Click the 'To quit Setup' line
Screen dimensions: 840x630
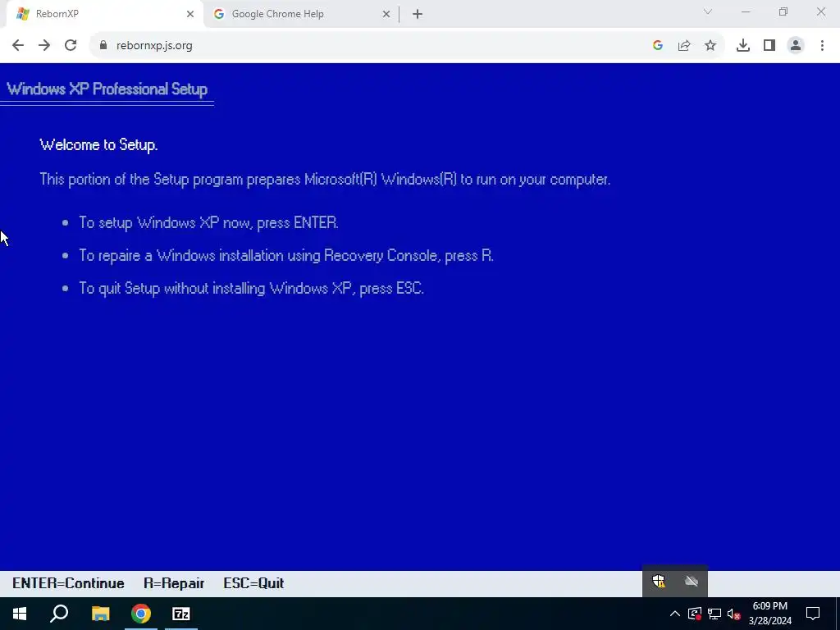pyautogui.click(x=251, y=288)
